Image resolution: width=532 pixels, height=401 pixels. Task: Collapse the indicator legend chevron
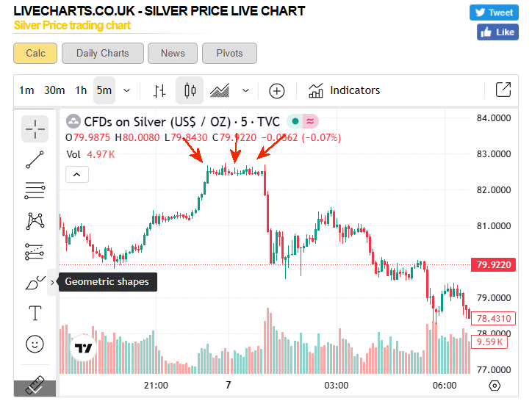[x=78, y=174]
